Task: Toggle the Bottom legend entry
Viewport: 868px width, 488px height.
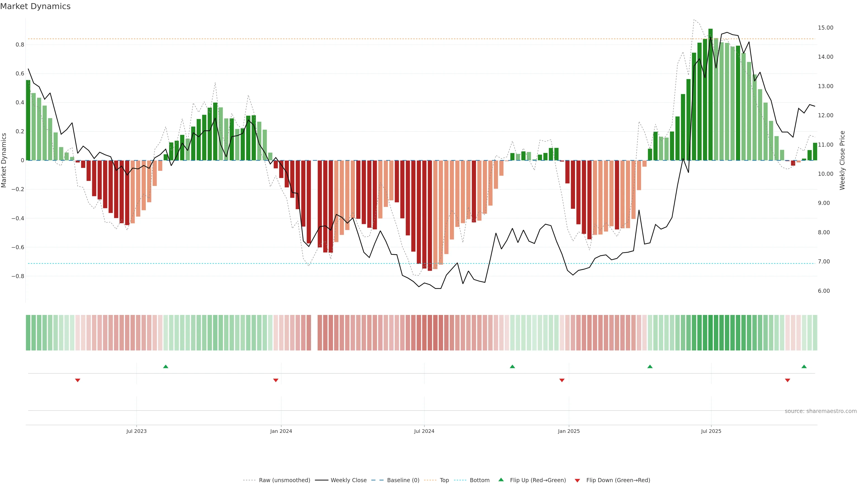Action: (x=479, y=480)
